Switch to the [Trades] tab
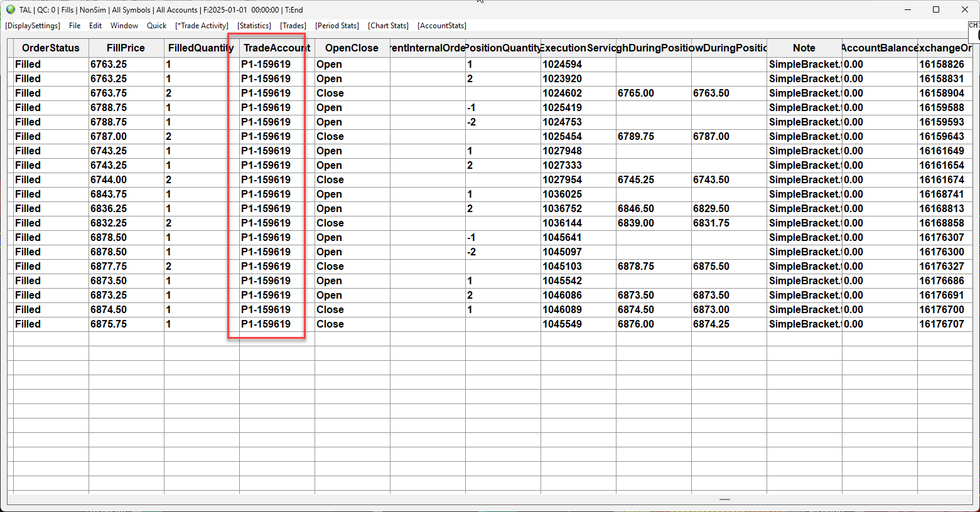The height and width of the screenshot is (512, 980). (x=293, y=26)
